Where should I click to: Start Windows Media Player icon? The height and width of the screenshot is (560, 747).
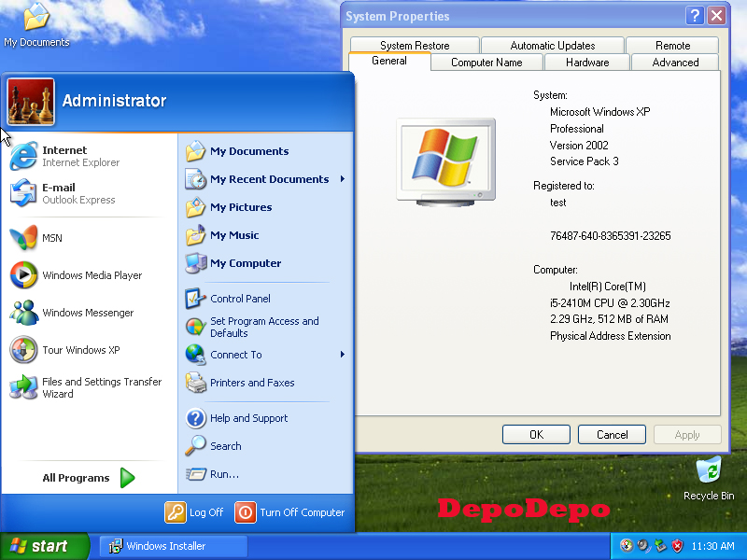point(23,274)
